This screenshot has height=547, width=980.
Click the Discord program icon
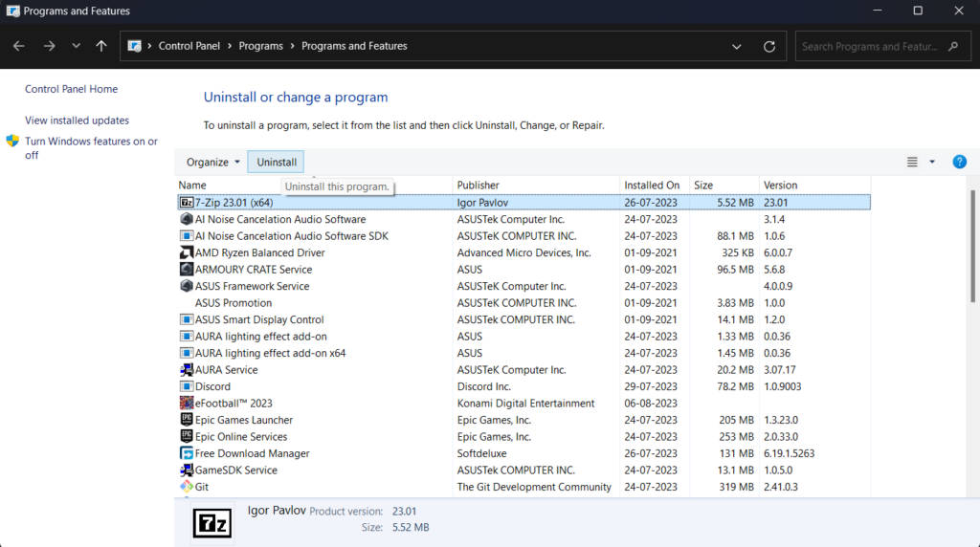pyautogui.click(x=187, y=386)
